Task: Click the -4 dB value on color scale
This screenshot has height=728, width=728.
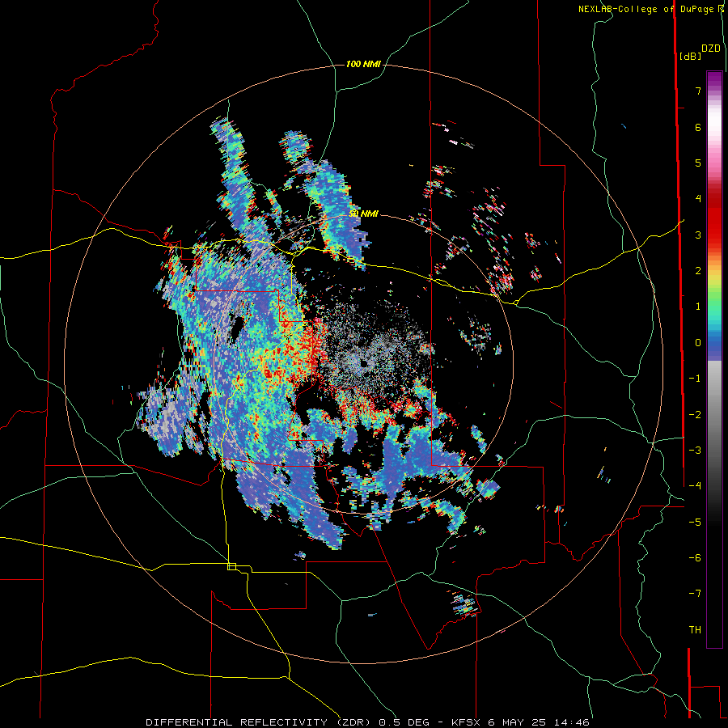Action: (x=695, y=486)
